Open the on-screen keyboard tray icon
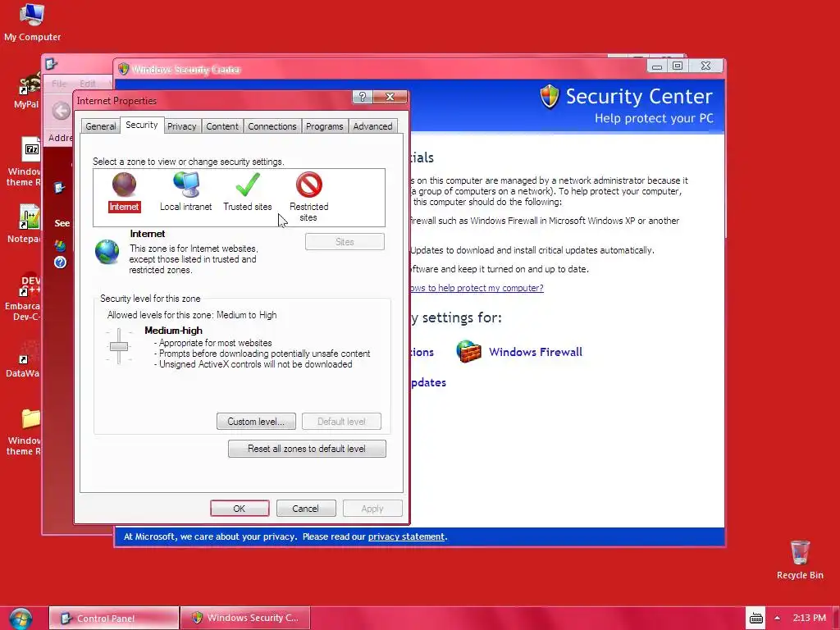 pos(756,619)
